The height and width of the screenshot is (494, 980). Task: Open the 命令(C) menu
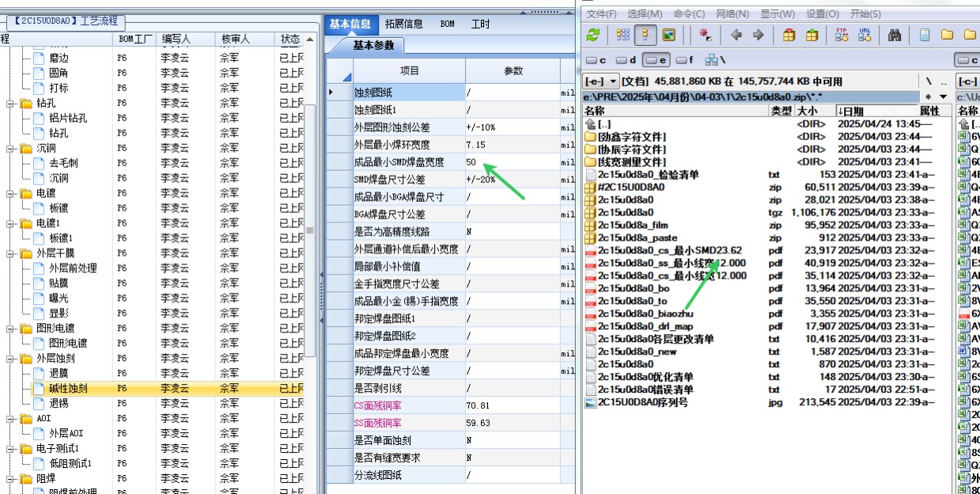point(689,14)
